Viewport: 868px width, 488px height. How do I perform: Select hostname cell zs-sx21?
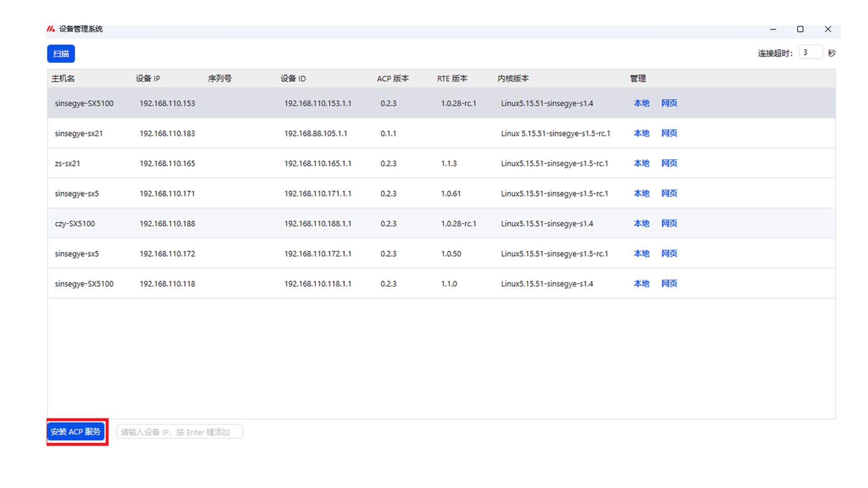67,164
